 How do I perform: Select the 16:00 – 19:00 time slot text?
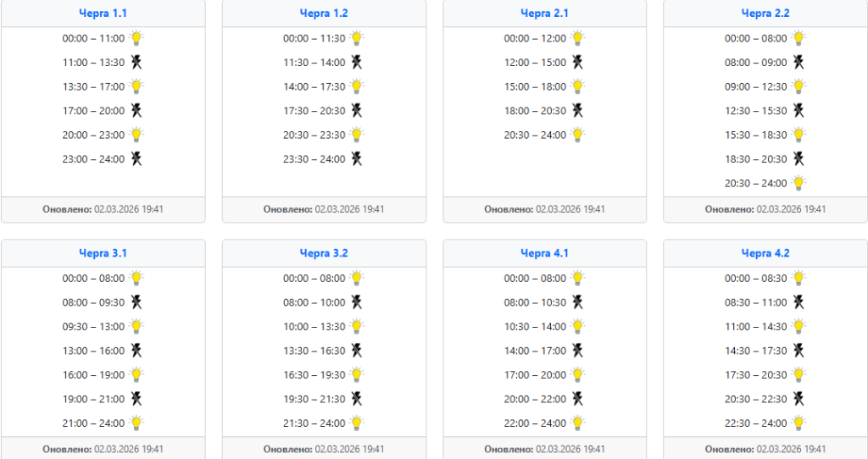(x=93, y=375)
